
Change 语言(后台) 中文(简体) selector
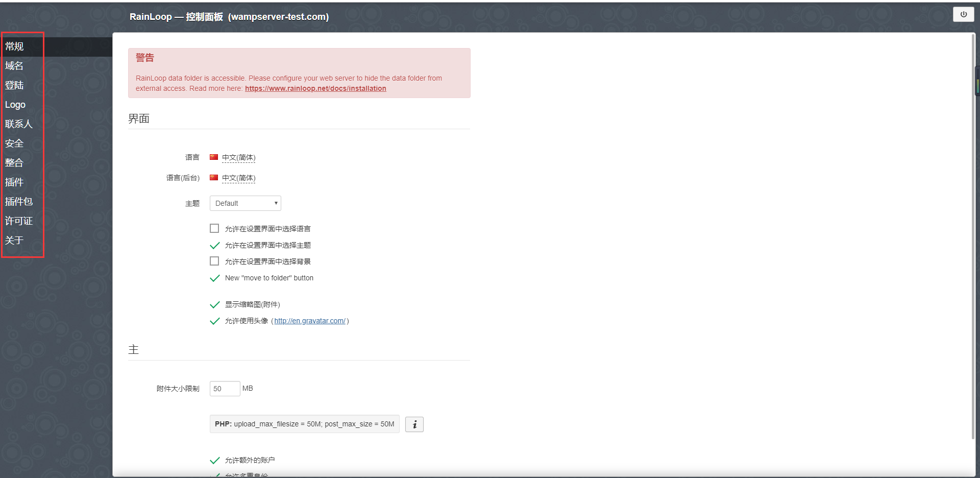pos(239,178)
